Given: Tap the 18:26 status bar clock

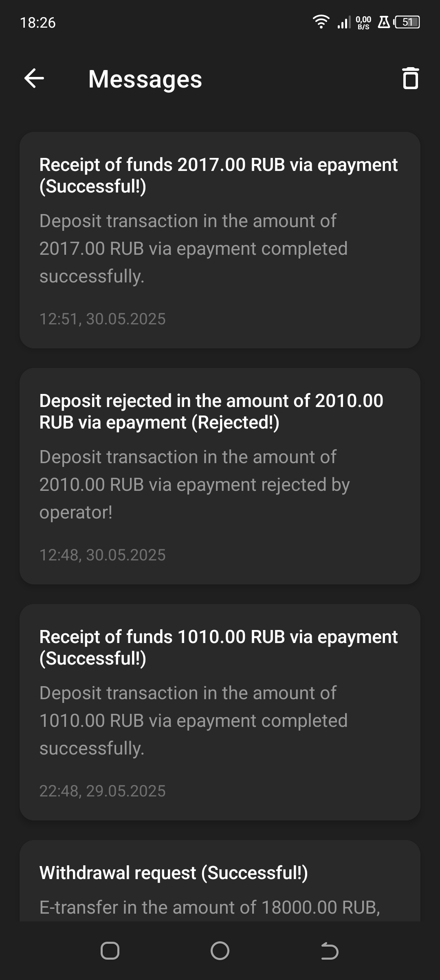Looking at the screenshot, I should tap(37, 23).
